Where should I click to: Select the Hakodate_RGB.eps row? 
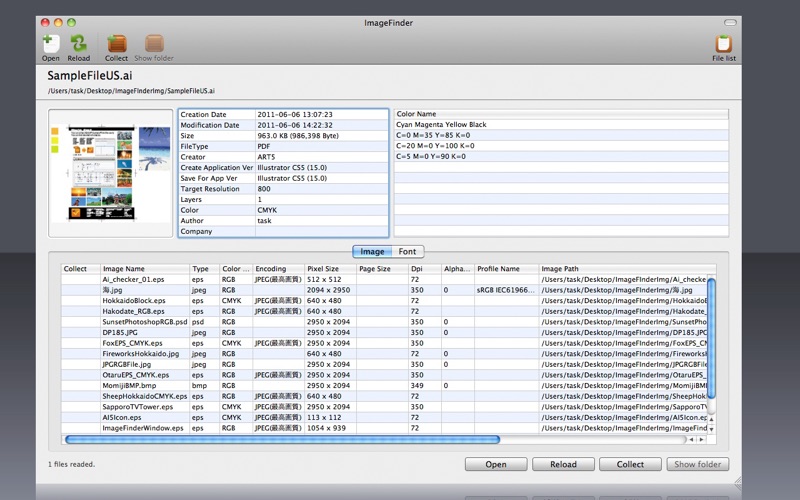[384, 311]
